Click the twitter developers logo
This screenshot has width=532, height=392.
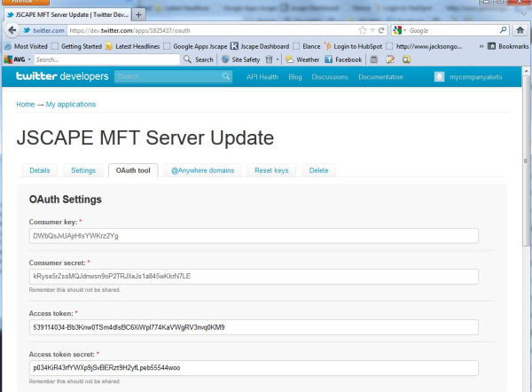point(59,77)
